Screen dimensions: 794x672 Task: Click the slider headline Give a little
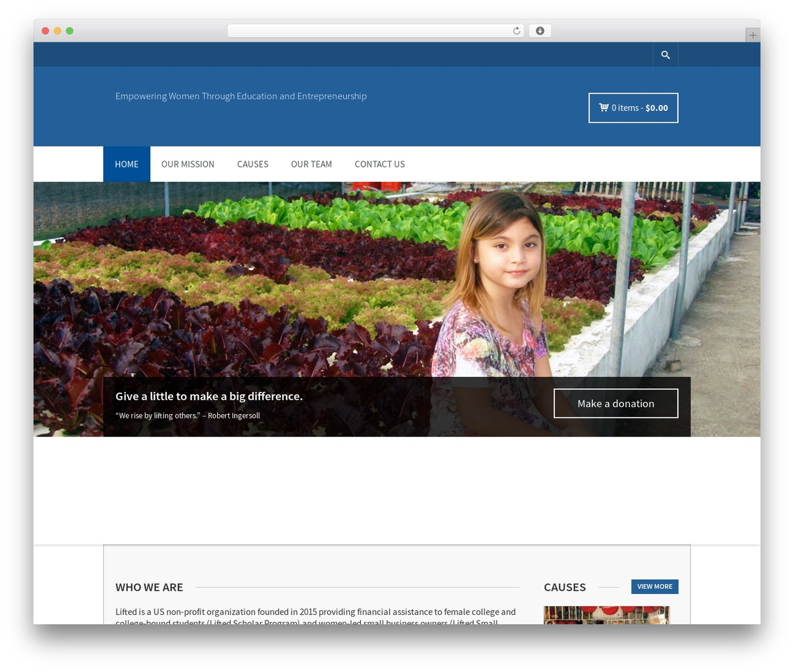coord(209,396)
